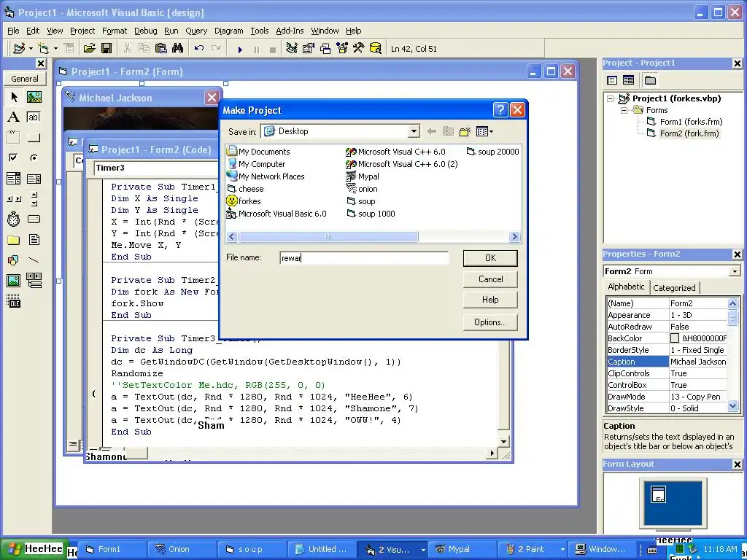Viewport: 747px width, 560px height.
Task: Switch to the Alphabetic properties tab
Action: (x=626, y=287)
